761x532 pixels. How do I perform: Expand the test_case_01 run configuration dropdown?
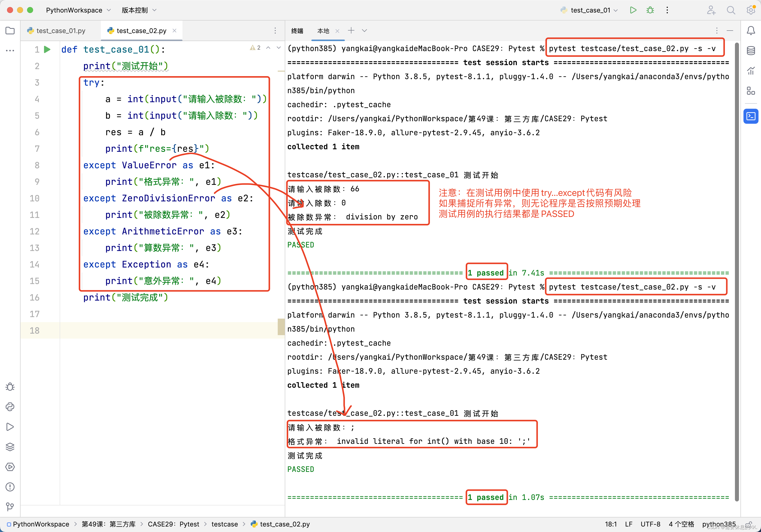(x=590, y=10)
